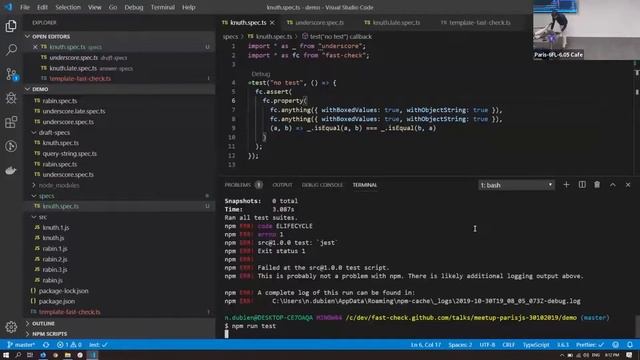This screenshot has height=360, width=640.
Task: Click Prettier status bar item
Action: point(590,345)
